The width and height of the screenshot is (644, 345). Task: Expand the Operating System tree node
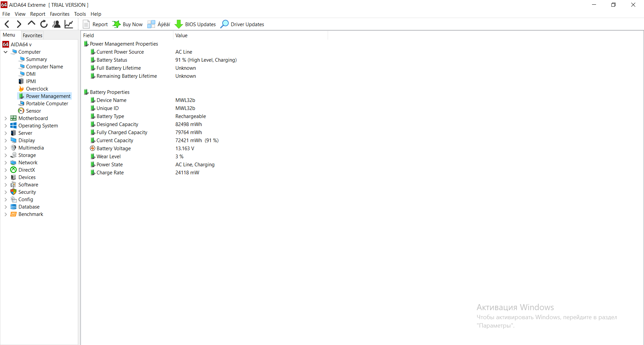[6, 126]
